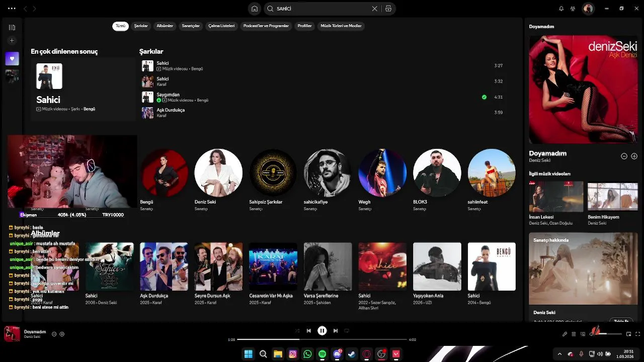The width and height of the screenshot is (644, 362).
Task: Open the Deniz Seki link under panel title
Action: click(x=539, y=160)
